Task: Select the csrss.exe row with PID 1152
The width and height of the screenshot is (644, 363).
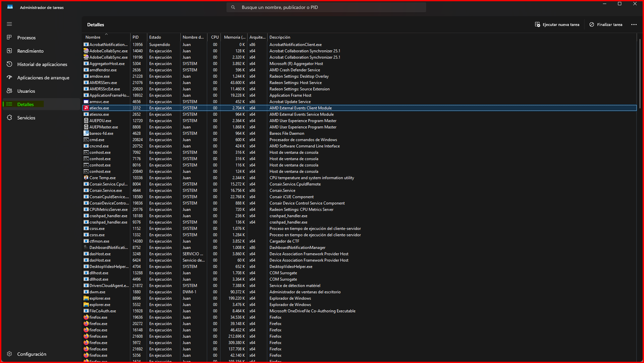Action: (x=359, y=229)
